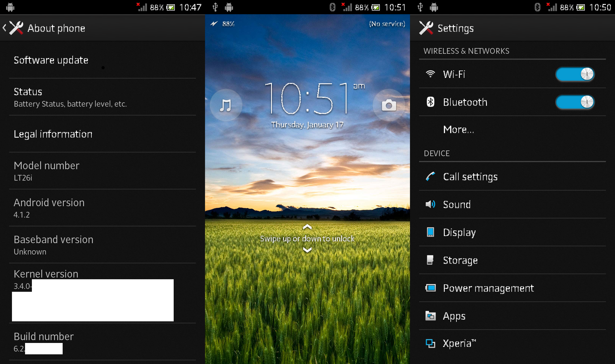Viewport: 615px width, 364px height.
Task: Tap the WIRELESS & NETWORKS section header
Action: click(466, 51)
